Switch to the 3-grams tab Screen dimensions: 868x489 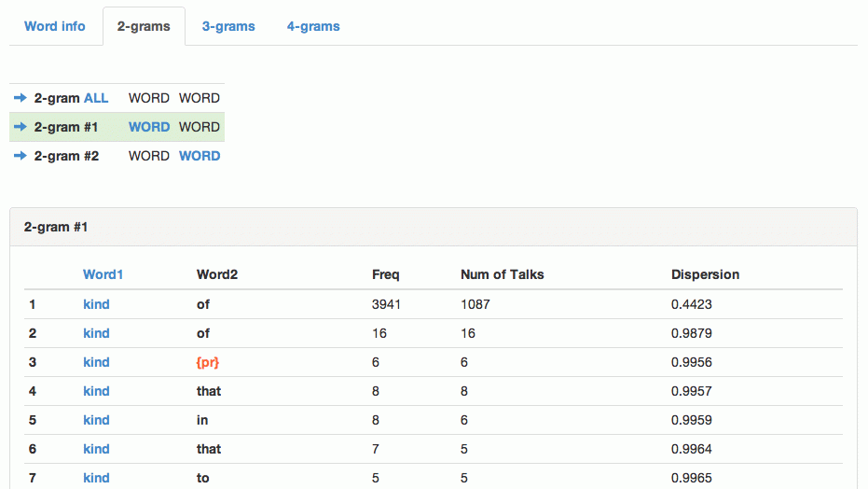pos(228,26)
